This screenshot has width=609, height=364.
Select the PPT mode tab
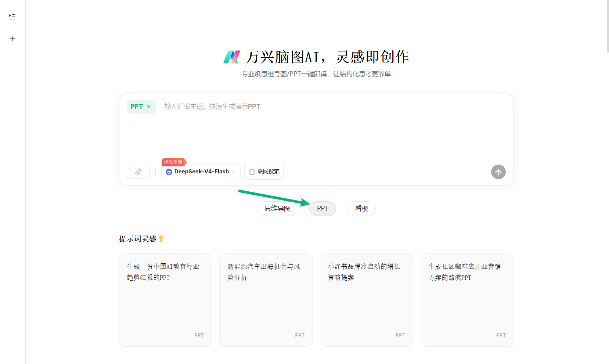(322, 209)
